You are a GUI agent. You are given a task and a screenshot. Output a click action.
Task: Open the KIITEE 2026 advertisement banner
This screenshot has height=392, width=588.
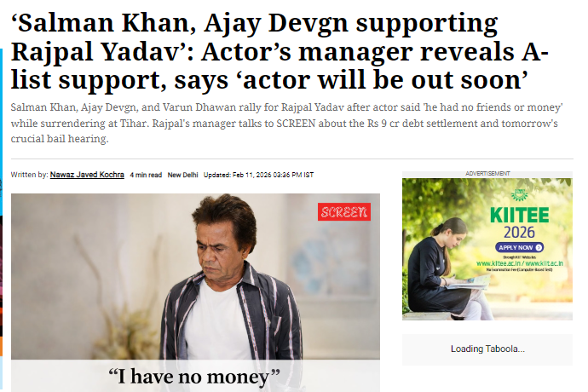[487, 249]
